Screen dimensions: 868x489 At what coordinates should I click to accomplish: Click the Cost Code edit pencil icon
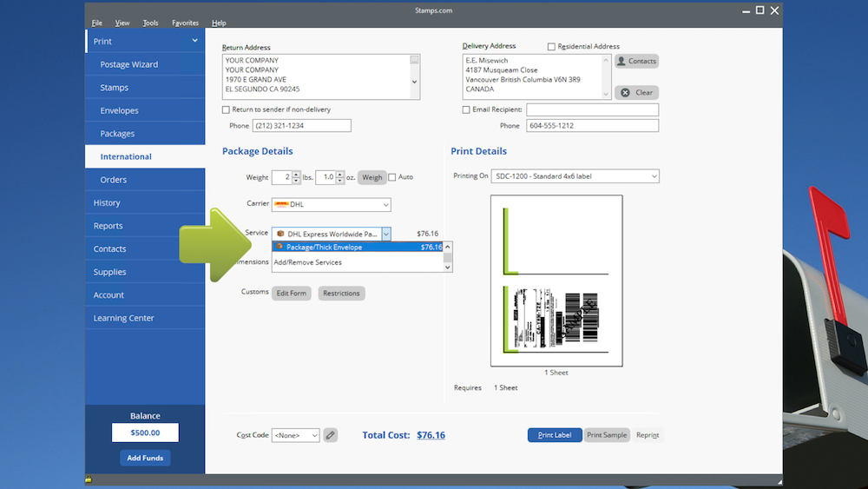coord(331,435)
